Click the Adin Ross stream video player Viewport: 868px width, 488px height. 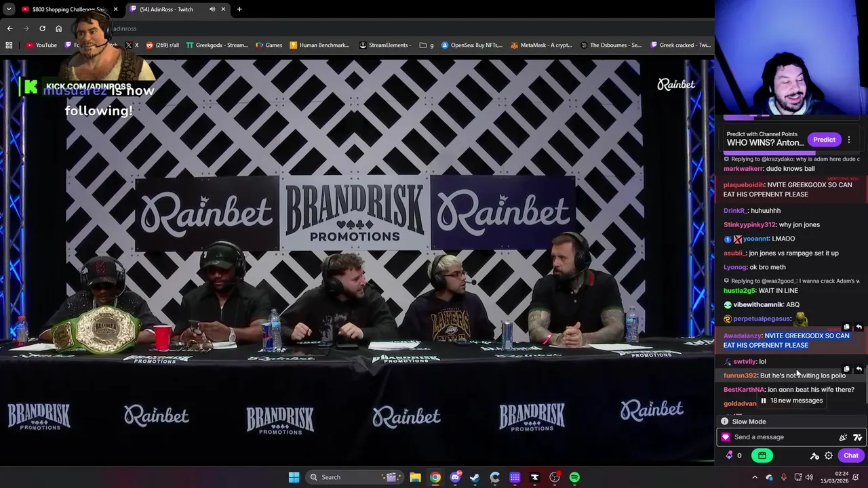357,261
